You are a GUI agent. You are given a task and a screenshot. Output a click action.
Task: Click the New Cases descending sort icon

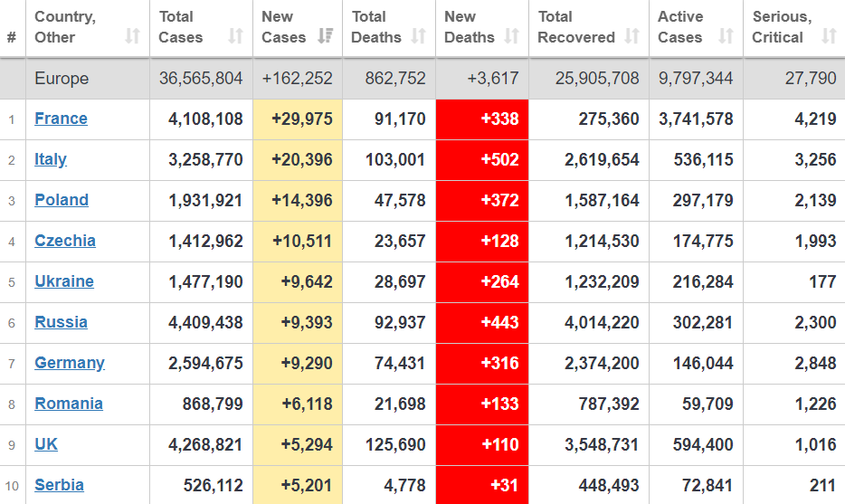326,37
